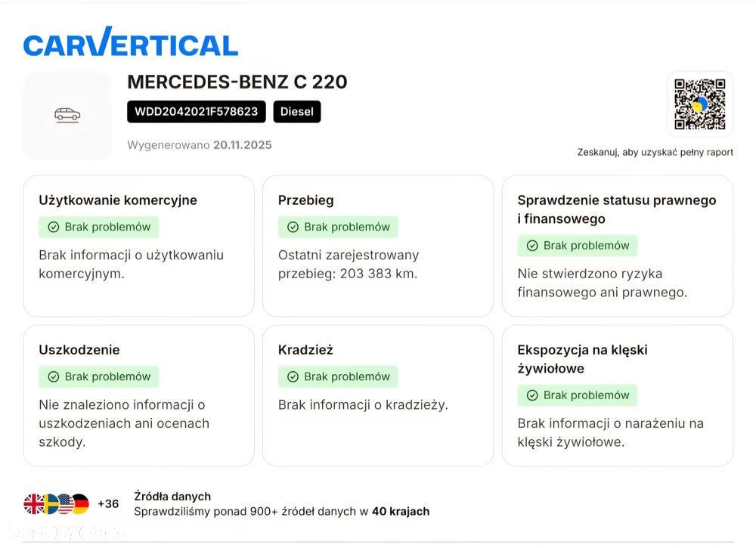Click the car placeholder icon
Screen dimensions: 756x548
pos(67,115)
